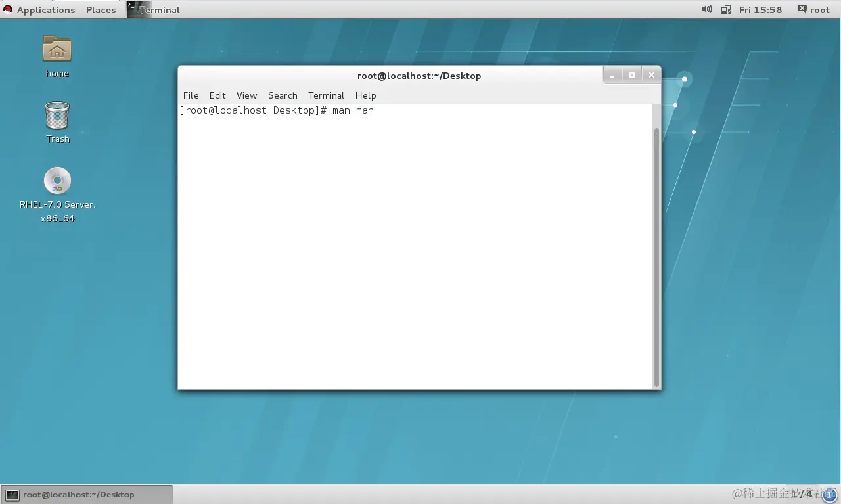Viewport: 841px width, 504px height.
Task: Open the Help menu in the terminal
Action: click(365, 95)
